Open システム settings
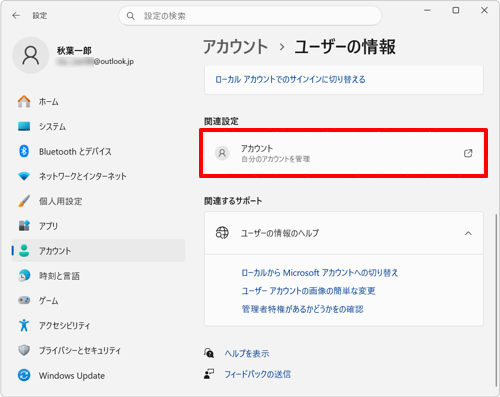The image size is (500, 397). [98, 126]
